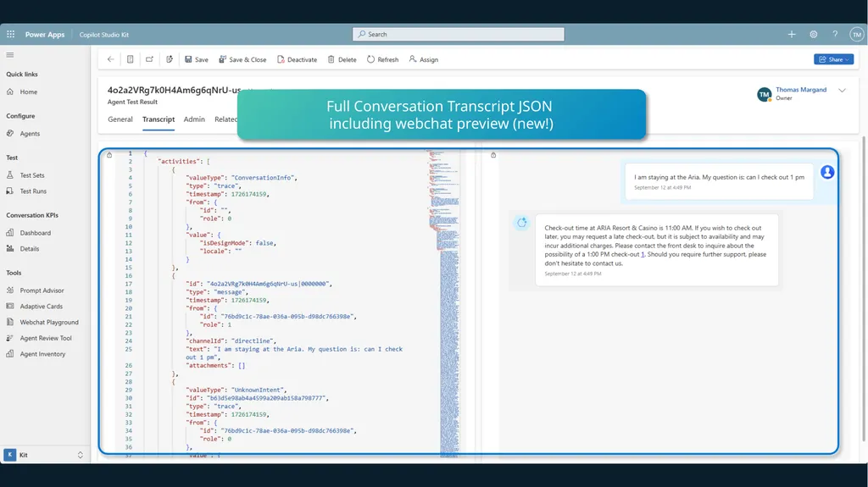Click the bot avatar icon in chat

coord(521,223)
